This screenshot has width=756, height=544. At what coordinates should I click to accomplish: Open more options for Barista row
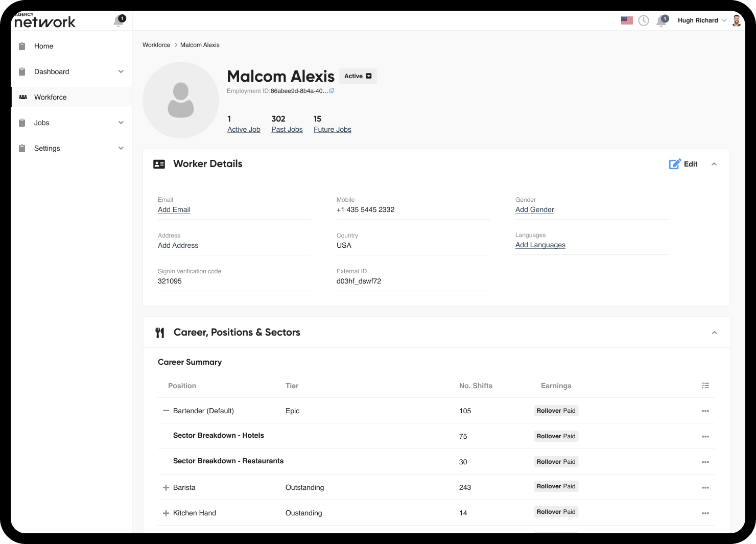coord(705,488)
